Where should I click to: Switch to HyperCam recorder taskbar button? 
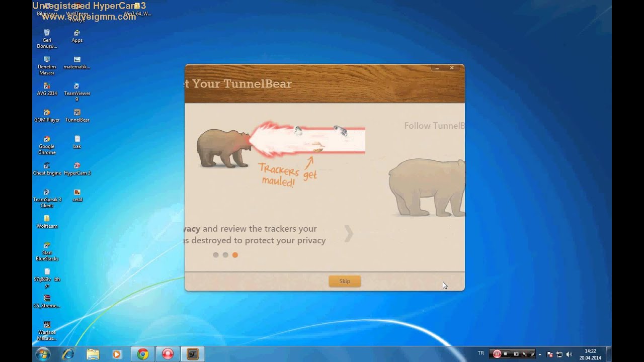(168, 354)
